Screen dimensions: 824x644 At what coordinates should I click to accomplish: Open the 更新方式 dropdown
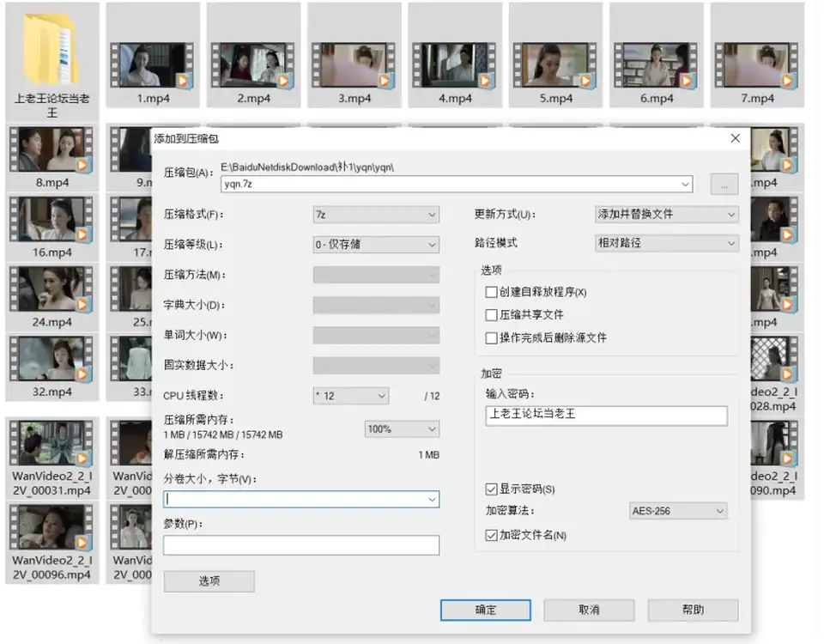click(x=667, y=215)
